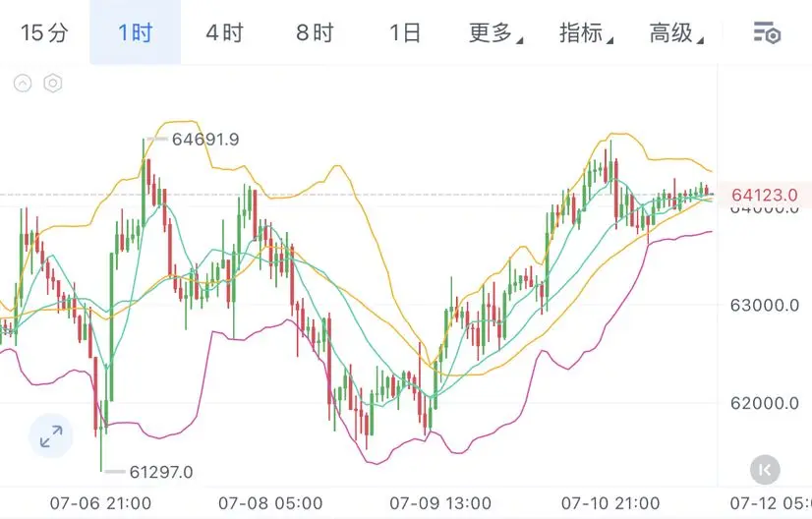The width and height of the screenshot is (812, 519).
Task: Switch to the 8时 timeframe
Action: [315, 32]
